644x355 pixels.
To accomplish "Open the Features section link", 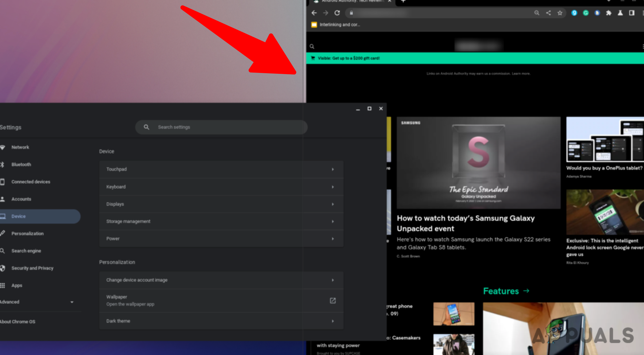I will (x=506, y=291).
